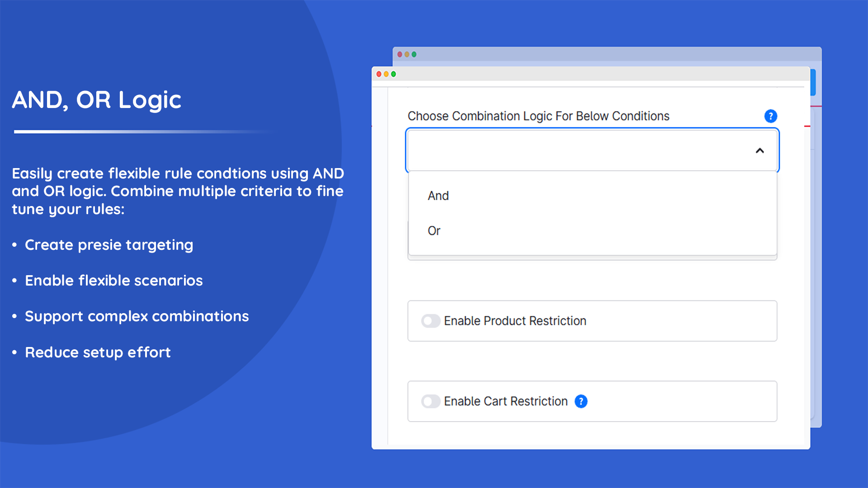
Task: Click Enable Cart Restriction label text
Action: tap(505, 401)
